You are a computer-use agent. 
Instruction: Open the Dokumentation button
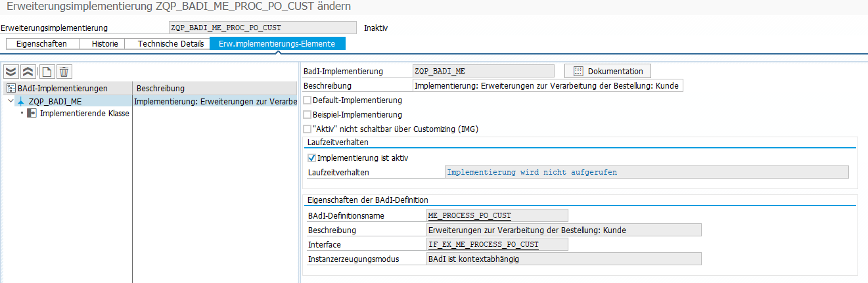[x=608, y=71]
